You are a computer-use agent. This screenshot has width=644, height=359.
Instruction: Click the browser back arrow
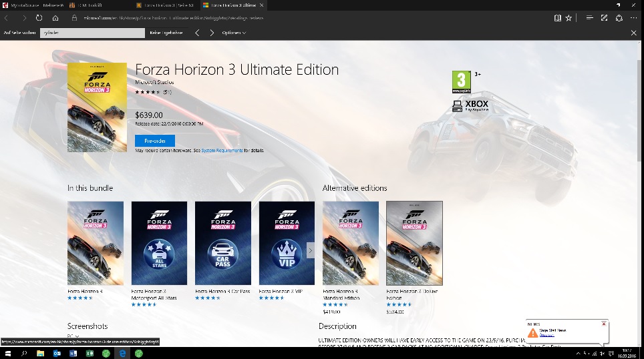click(6, 18)
